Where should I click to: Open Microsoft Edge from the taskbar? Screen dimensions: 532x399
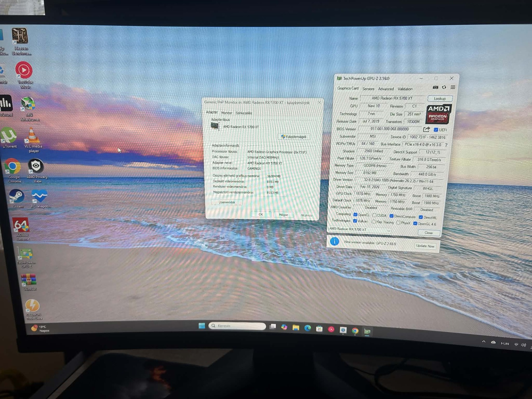click(x=307, y=328)
